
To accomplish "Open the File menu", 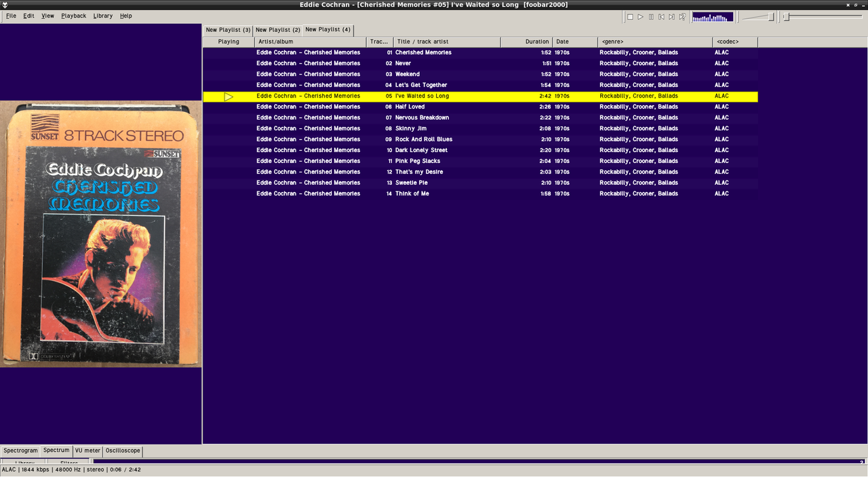I will click(x=11, y=16).
